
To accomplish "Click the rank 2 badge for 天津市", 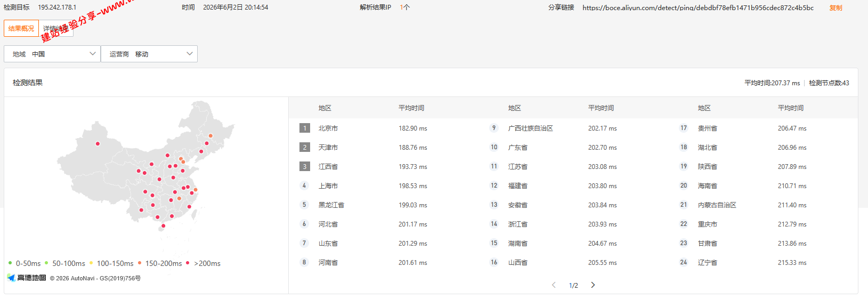I will [x=305, y=147].
